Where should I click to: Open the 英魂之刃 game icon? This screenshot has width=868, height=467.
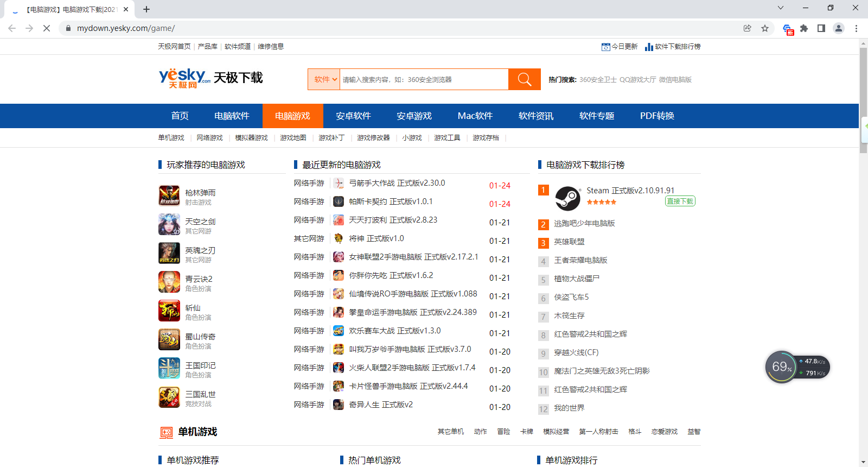[169, 253]
